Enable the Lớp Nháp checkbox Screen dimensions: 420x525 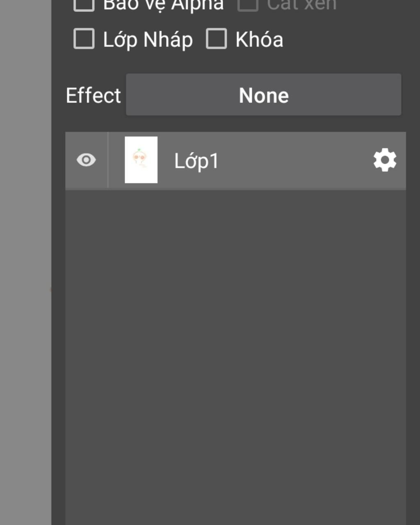[x=84, y=39]
